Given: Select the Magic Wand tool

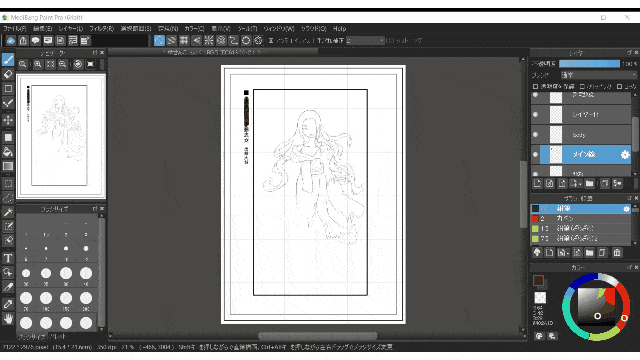Looking at the screenshot, I should [x=8, y=212].
